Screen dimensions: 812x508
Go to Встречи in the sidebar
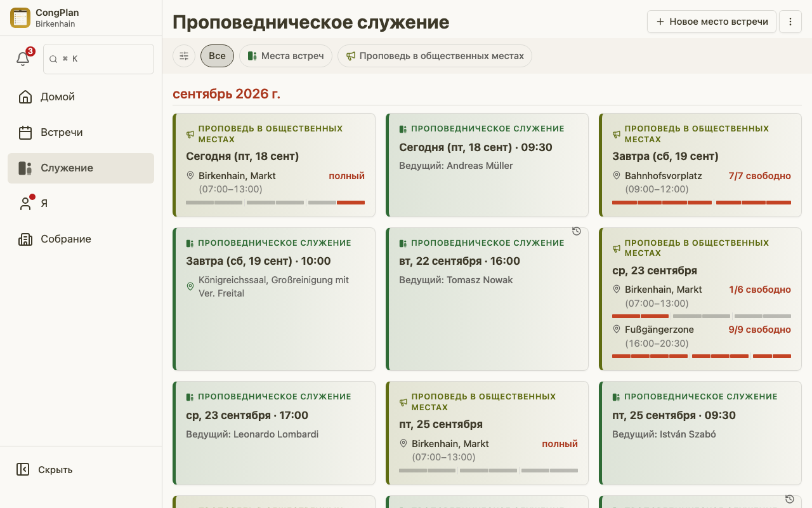pos(81,133)
